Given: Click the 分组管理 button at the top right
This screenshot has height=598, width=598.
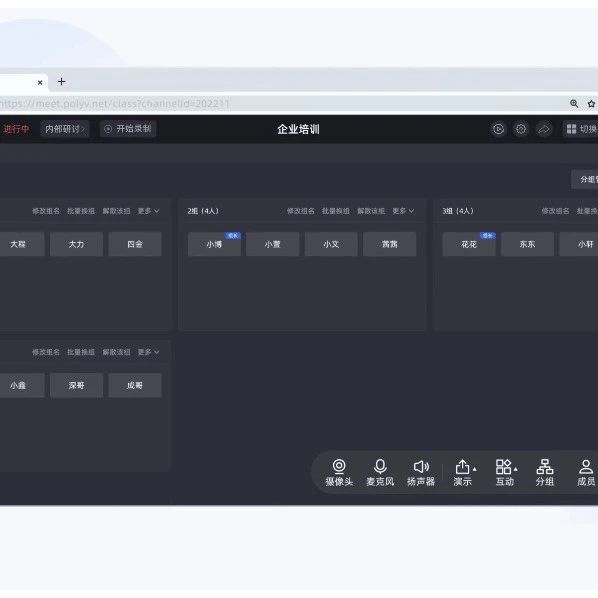Looking at the screenshot, I should (585, 179).
